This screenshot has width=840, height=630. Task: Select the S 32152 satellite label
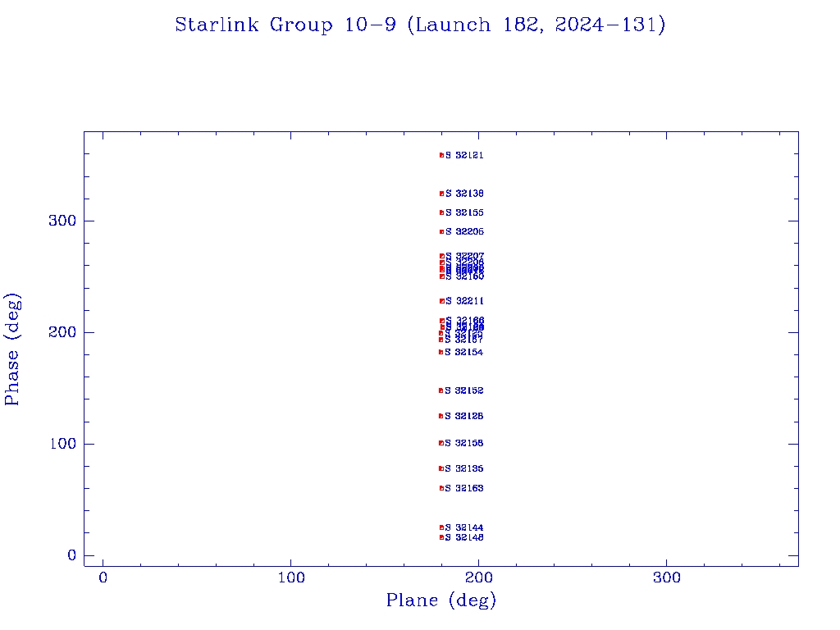464,390
